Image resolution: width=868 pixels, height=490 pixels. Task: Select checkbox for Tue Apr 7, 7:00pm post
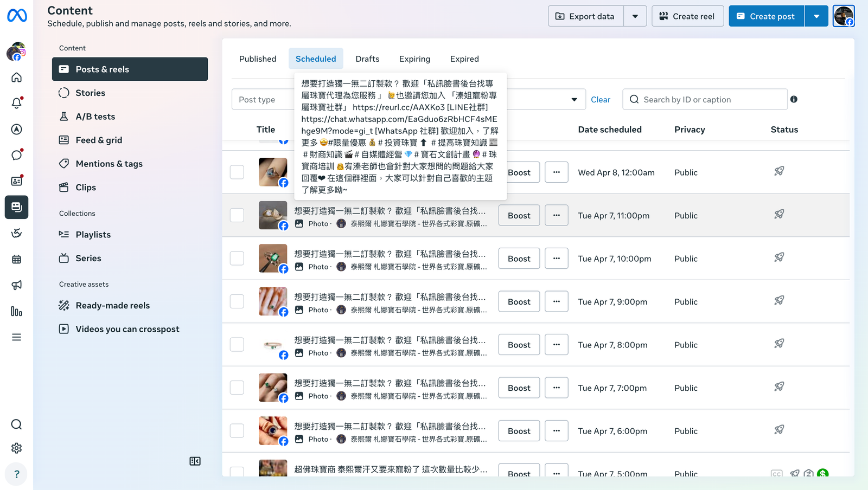tap(237, 388)
